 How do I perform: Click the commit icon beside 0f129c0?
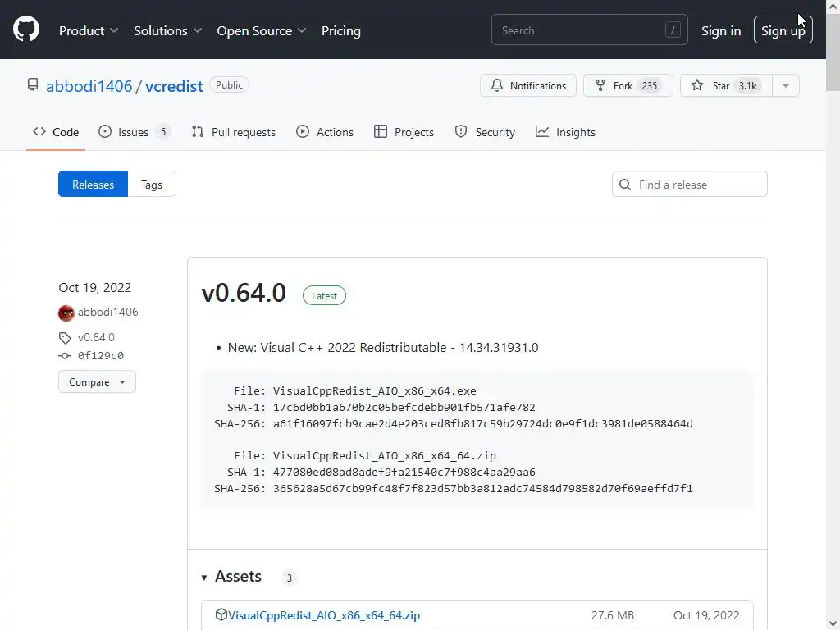tap(65, 356)
